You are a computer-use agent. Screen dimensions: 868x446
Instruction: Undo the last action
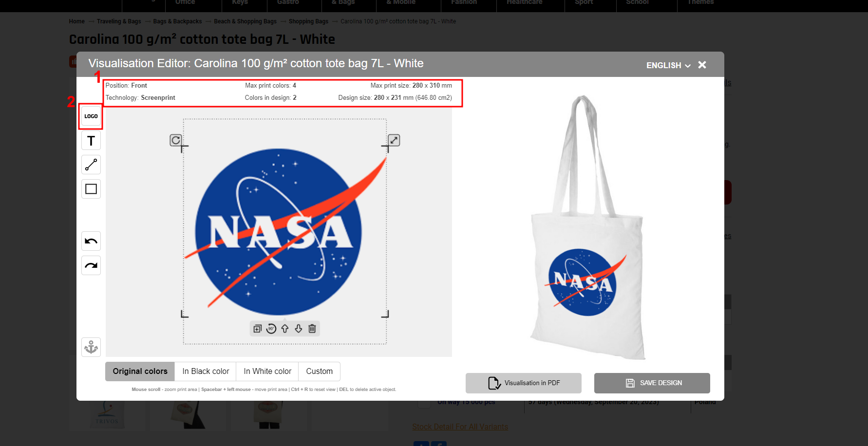coord(91,241)
